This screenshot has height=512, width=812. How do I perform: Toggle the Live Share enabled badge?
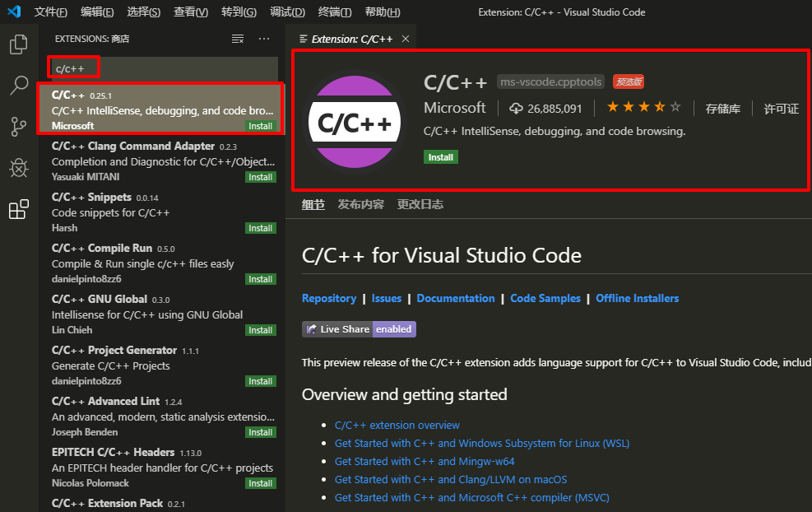[359, 329]
